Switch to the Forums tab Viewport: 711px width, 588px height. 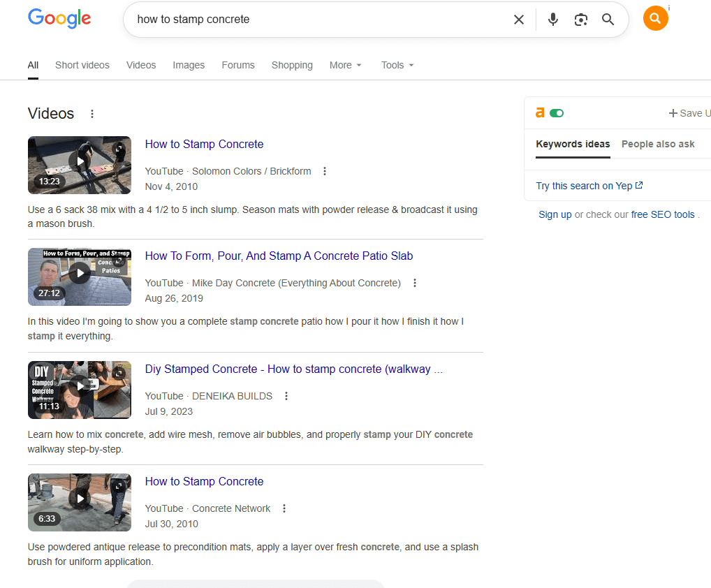click(x=238, y=65)
